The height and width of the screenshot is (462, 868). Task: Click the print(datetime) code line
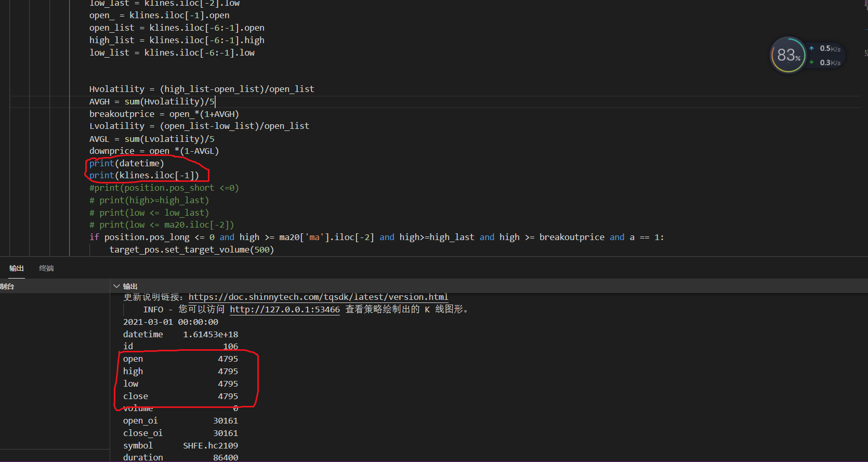point(126,163)
